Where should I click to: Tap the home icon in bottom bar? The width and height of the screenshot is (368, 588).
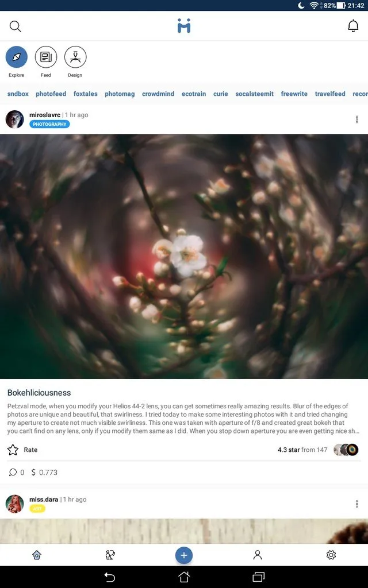(37, 555)
